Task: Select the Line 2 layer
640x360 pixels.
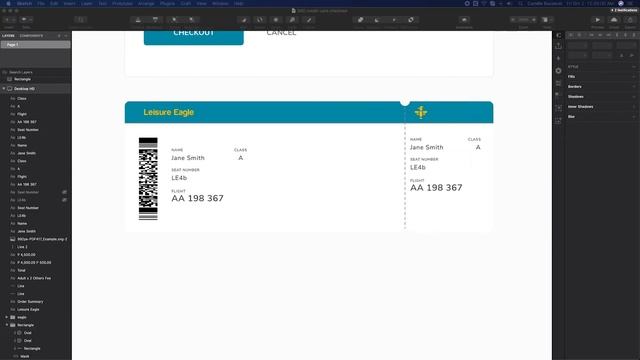Action: click(22, 247)
